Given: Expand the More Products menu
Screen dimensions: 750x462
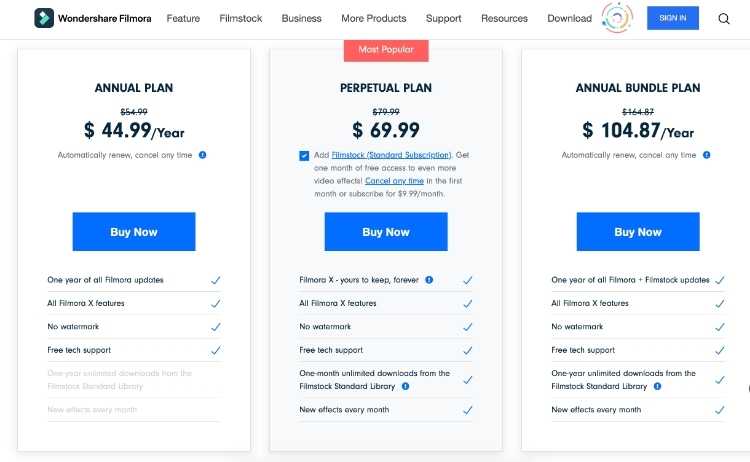Looking at the screenshot, I should point(374,19).
